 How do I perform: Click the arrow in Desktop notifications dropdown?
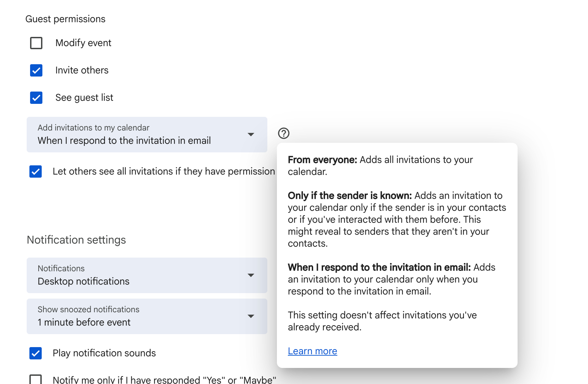(x=251, y=275)
